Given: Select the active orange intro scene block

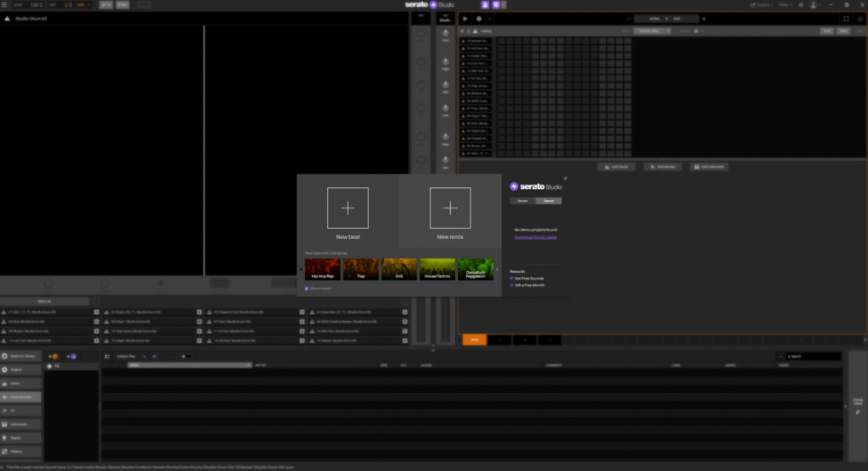Looking at the screenshot, I should coord(475,340).
